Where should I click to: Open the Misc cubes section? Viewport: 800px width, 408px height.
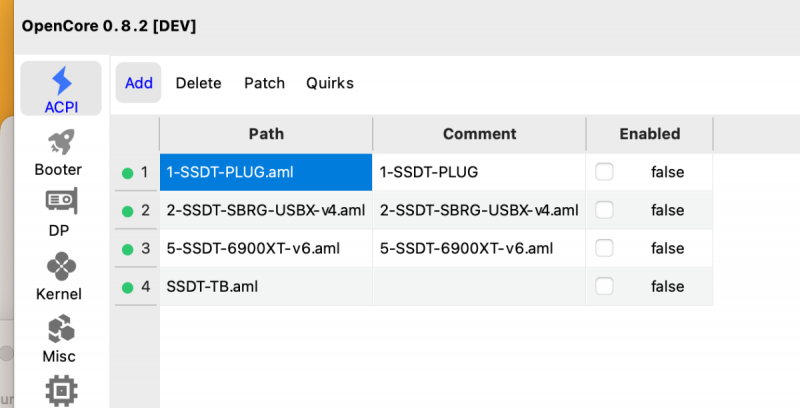point(59,338)
